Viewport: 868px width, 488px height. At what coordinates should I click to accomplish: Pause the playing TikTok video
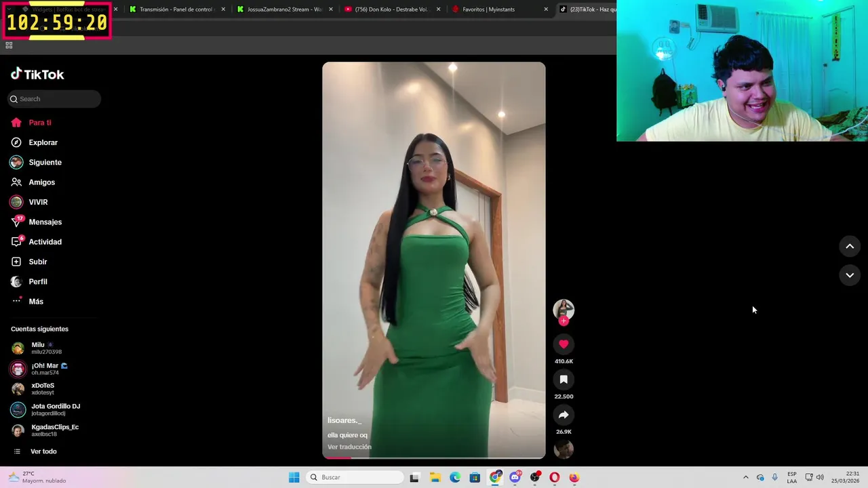(434, 260)
